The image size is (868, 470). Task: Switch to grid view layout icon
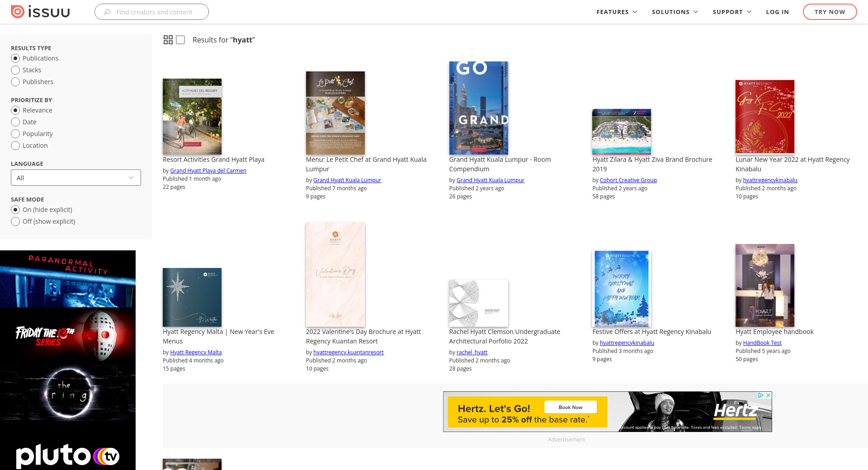click(168, 40)
